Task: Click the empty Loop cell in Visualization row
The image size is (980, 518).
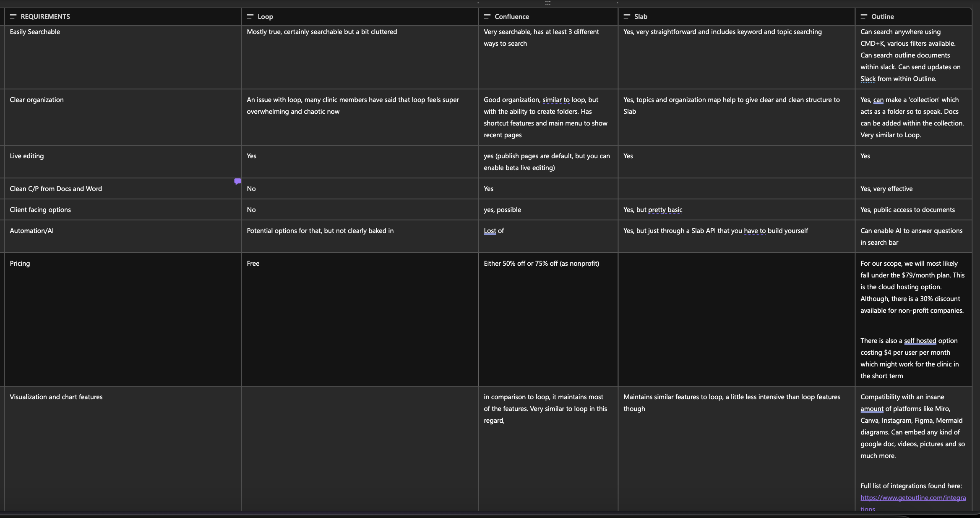Action: pyautogui.click(x=360, y=449)
